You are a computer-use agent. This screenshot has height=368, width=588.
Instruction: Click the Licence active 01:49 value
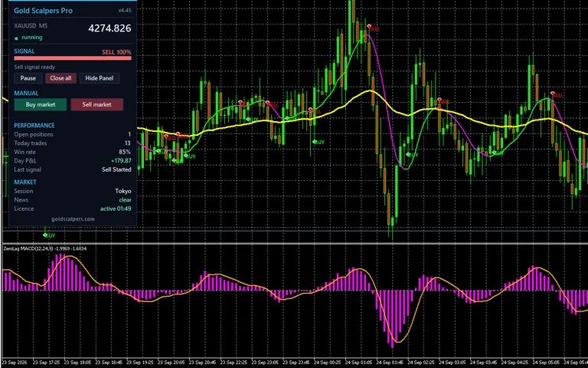coord(116,209)
